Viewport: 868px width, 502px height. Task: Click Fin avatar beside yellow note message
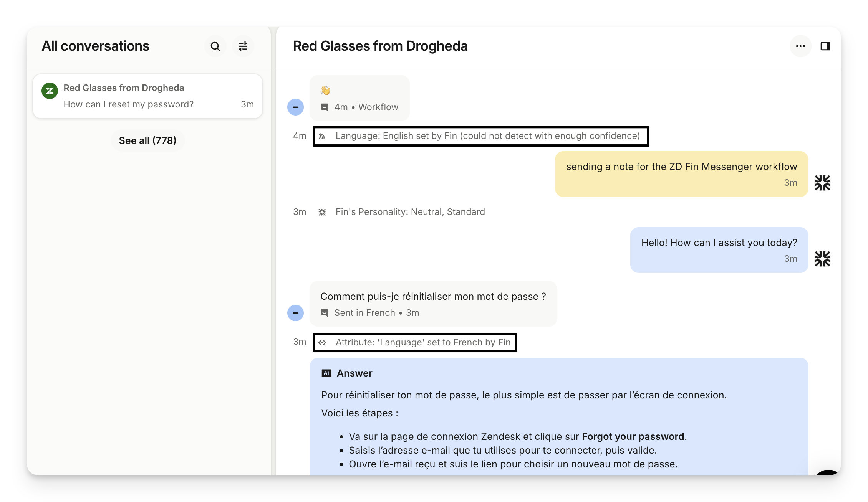(822, 183)
